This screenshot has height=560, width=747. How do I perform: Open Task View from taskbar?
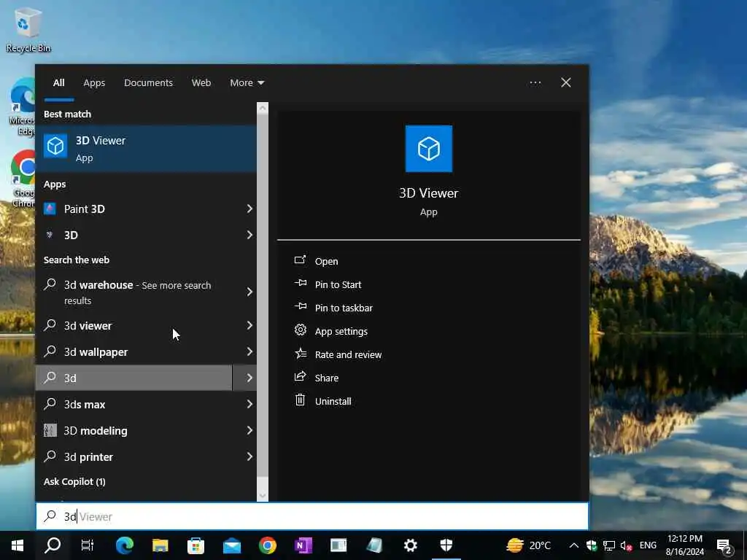pos(88,545)
